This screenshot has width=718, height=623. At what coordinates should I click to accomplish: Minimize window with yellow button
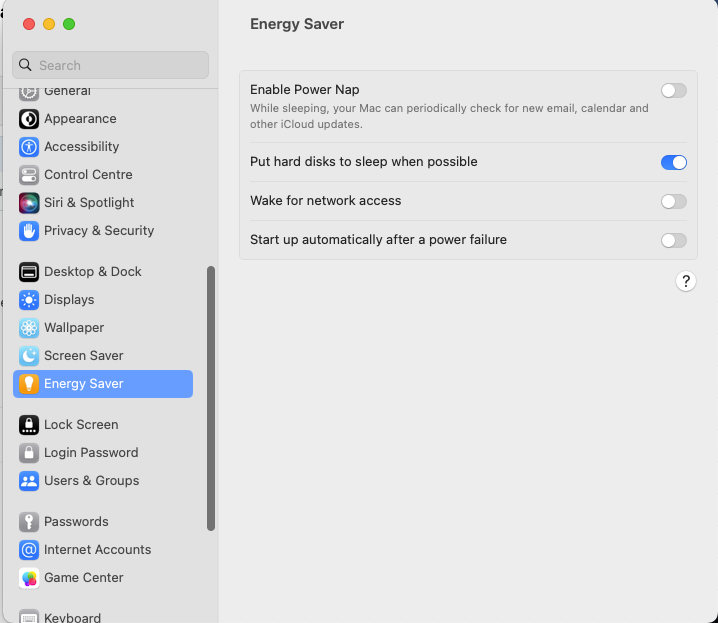[x=49, y=24]
